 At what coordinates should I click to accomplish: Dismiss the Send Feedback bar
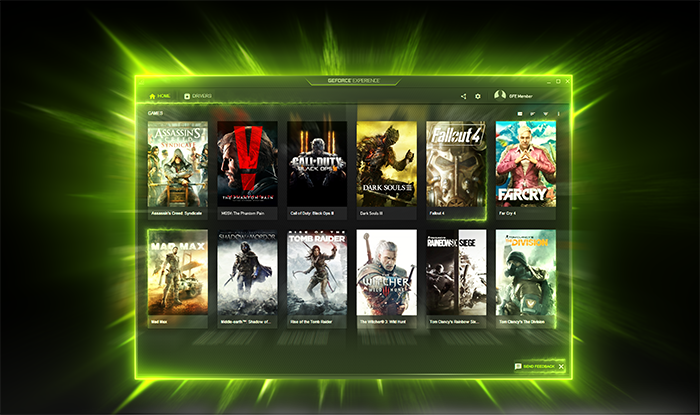click(x=561, y=366)
